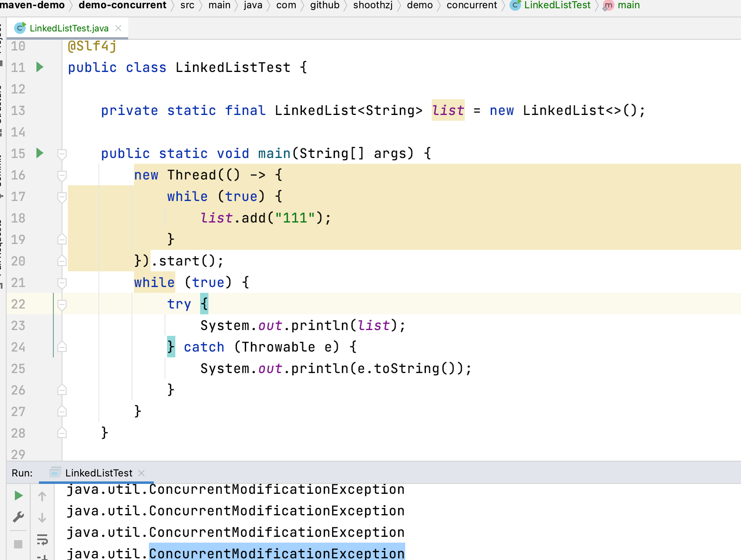Image resolution: width=741 pixels, height=560 pixels.
Task: Open main method breadcrumb
Action: (629, 5)
